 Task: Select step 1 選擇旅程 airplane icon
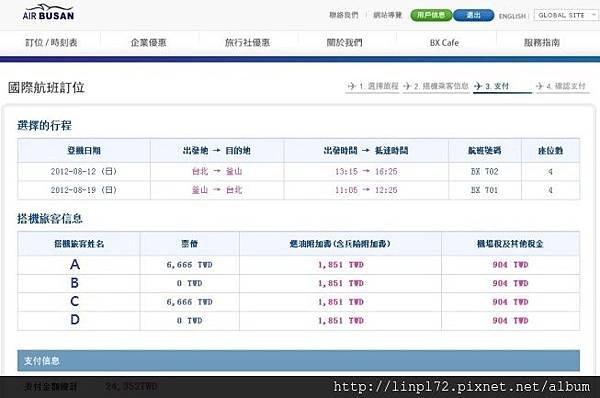pos(351,86)
